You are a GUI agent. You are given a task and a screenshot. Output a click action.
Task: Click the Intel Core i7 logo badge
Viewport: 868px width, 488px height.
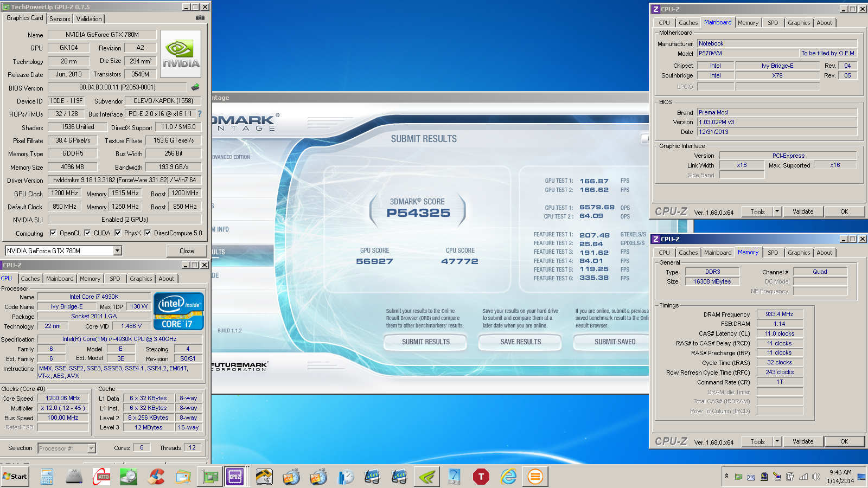(178, 311)
